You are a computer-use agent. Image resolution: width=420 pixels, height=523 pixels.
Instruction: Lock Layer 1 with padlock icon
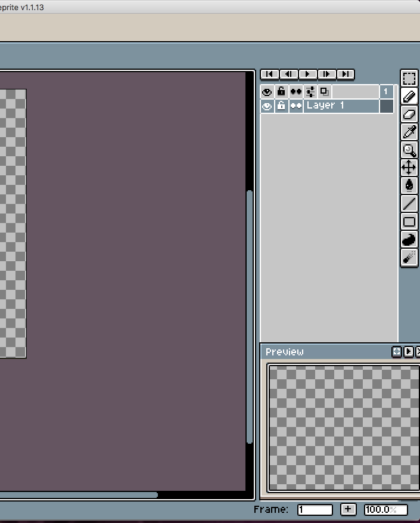tap(281, 106)
